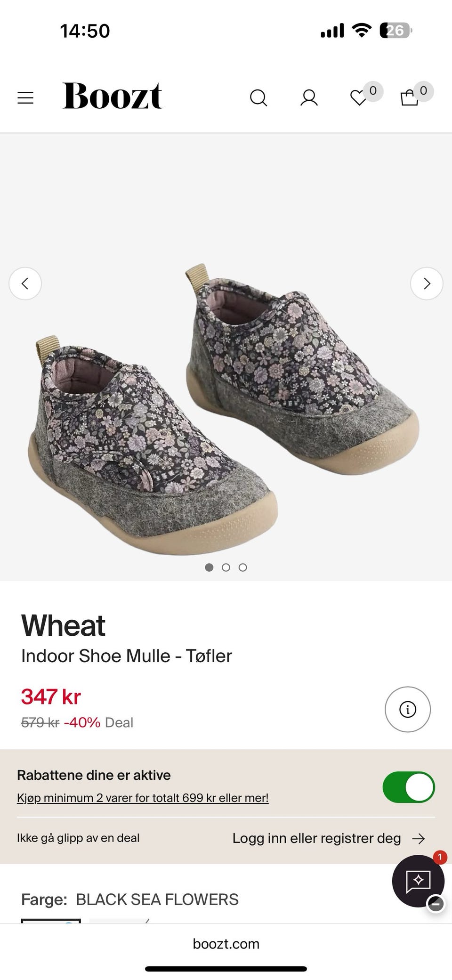Screen dimensions: 452x980
Task: Open the wishlist heart icon
Action: pyautogui.click(x=359, y=98)
